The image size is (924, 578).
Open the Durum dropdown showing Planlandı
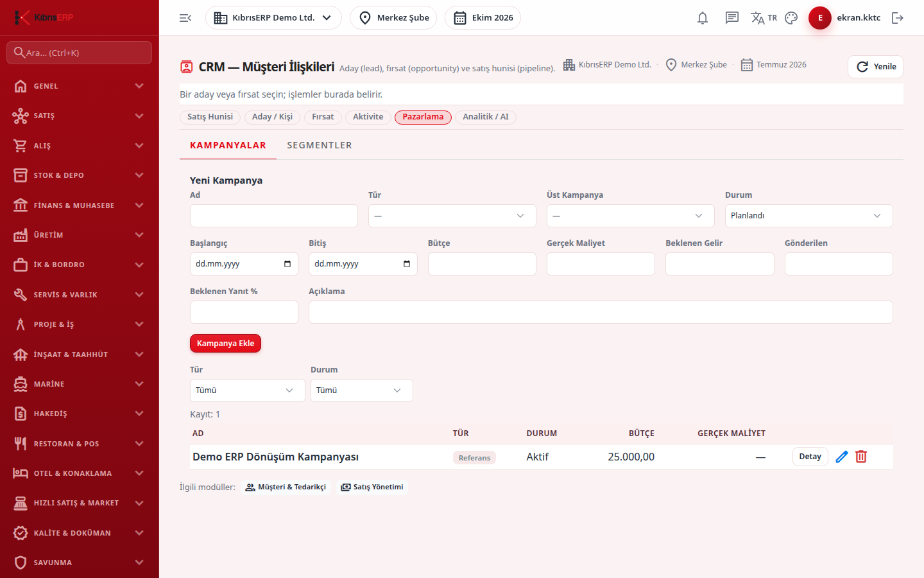(809, 216)
